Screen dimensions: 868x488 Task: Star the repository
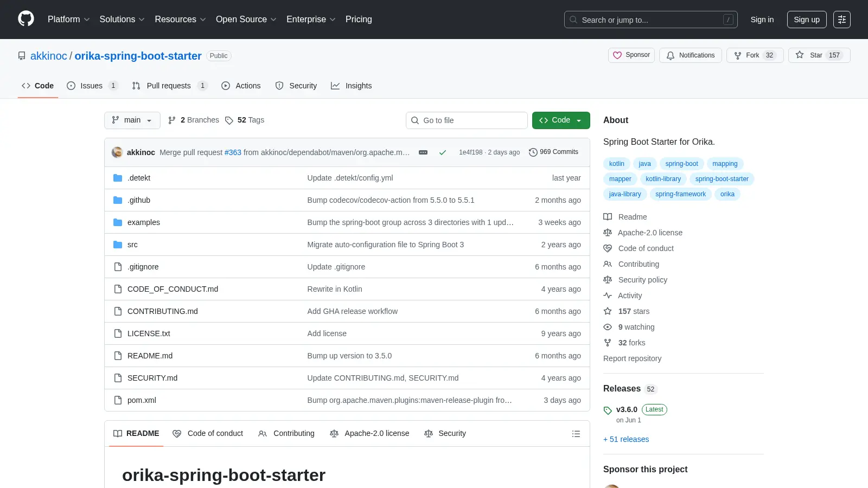[x=819, y=55]
